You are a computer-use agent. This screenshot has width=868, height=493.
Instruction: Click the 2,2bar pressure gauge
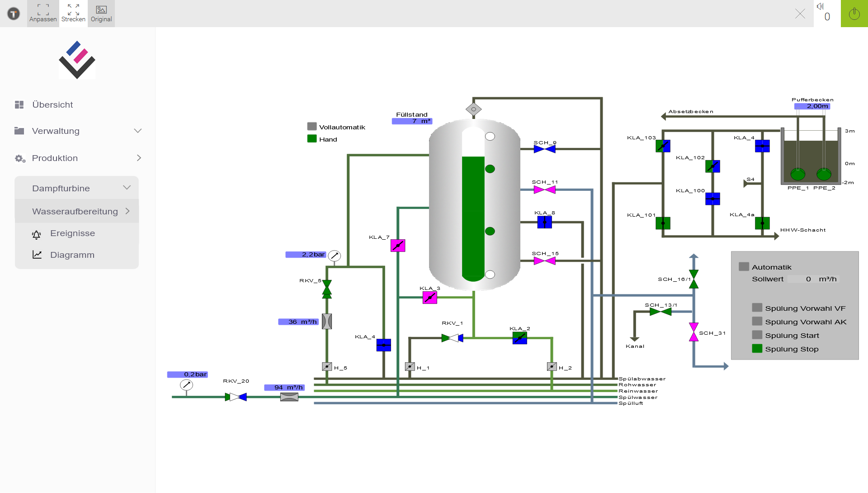(x=334, y=256)
